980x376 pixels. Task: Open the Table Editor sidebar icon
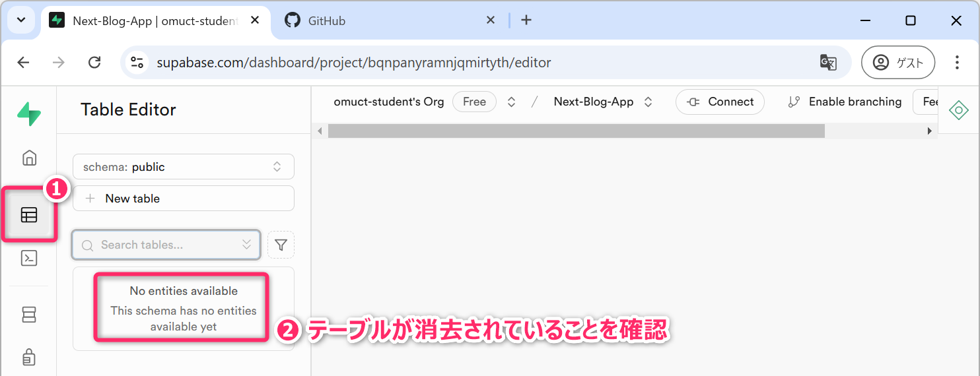pyautogui.click(x=29, y=215)
